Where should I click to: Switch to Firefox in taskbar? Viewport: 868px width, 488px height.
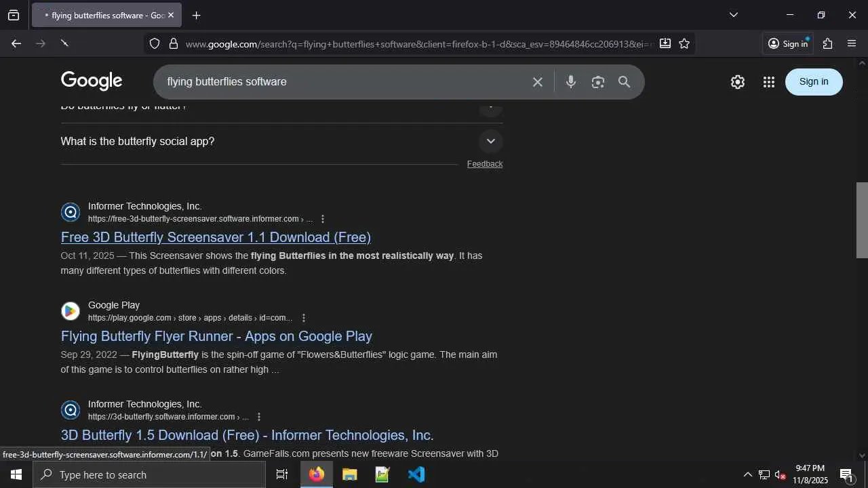[x=317, y=474]
